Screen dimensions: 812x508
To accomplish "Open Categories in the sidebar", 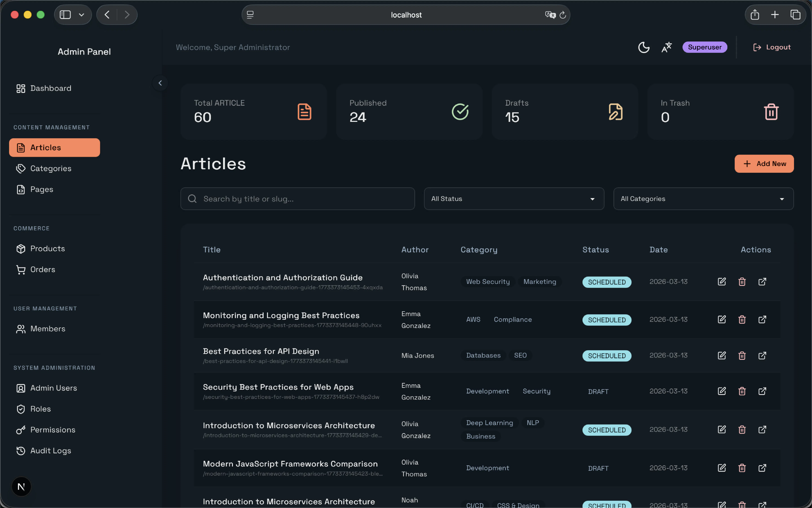I will pyautogui.click(x=54, y=168).
